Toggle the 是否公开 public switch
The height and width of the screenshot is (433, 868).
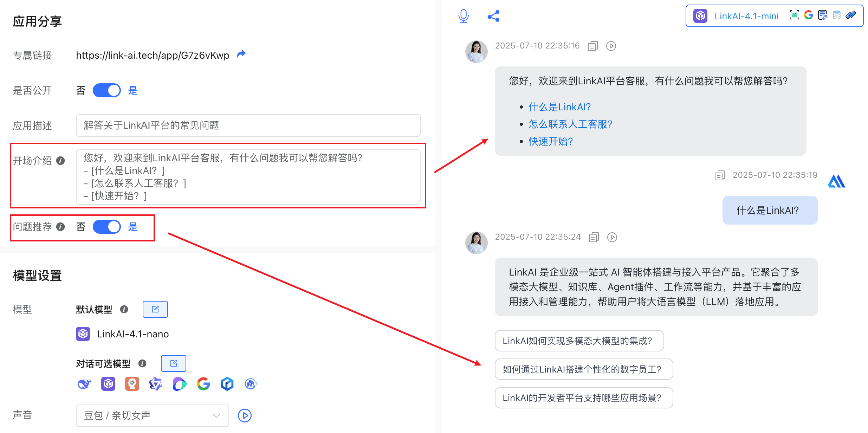pyautogui.click(x=107, y=90)
